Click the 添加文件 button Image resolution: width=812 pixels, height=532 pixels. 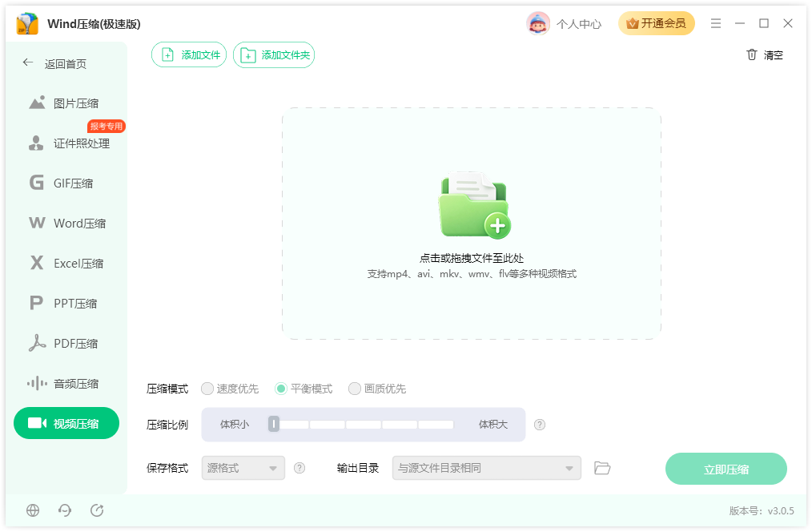189,55
